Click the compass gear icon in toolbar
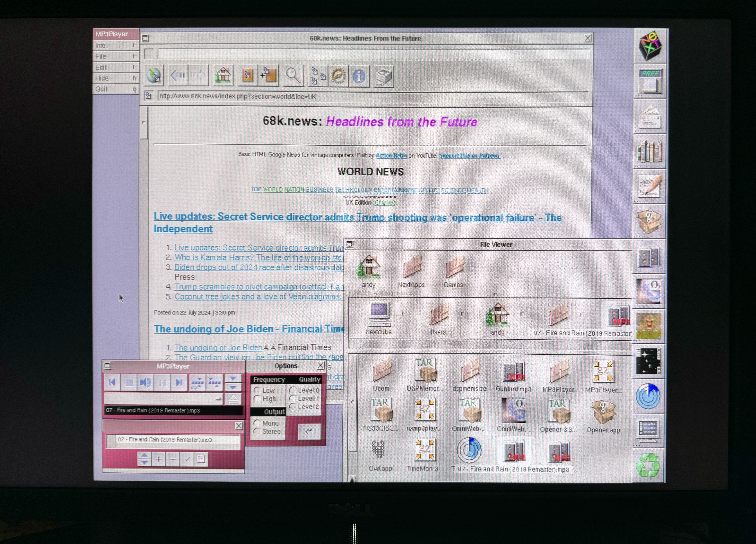The image size is (756, 544). 338,76
